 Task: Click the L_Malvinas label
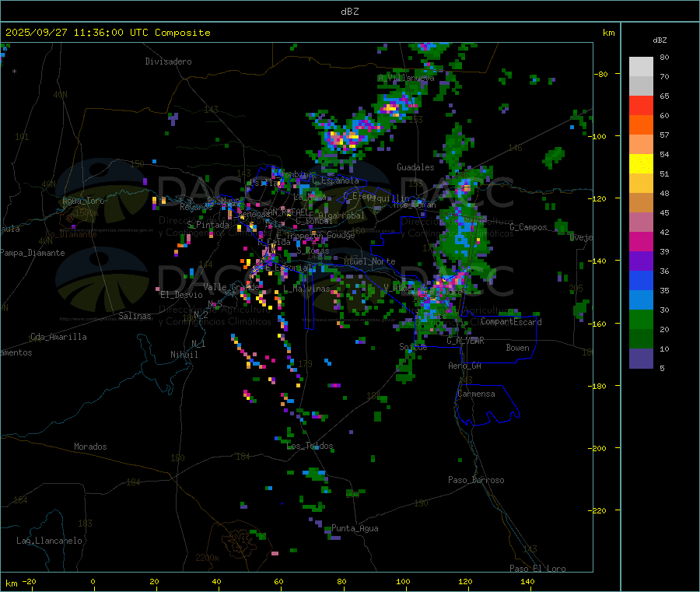(x=306, y=289)
